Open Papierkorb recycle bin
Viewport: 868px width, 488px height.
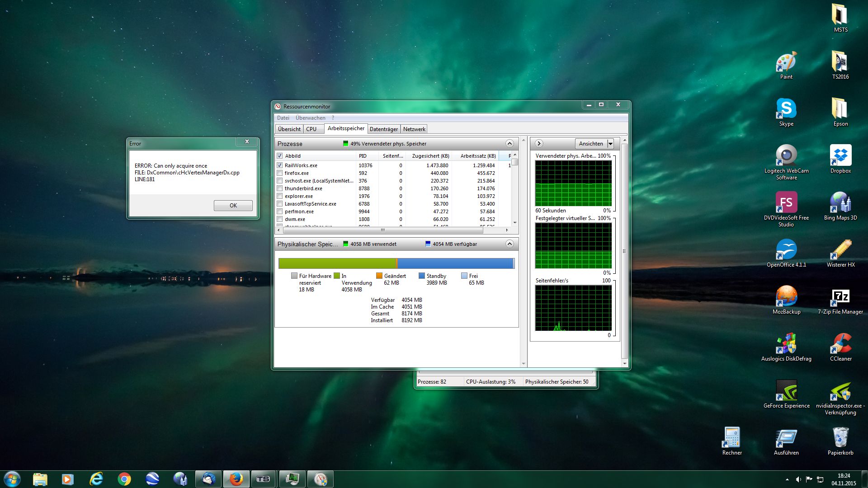click(840, 438)
